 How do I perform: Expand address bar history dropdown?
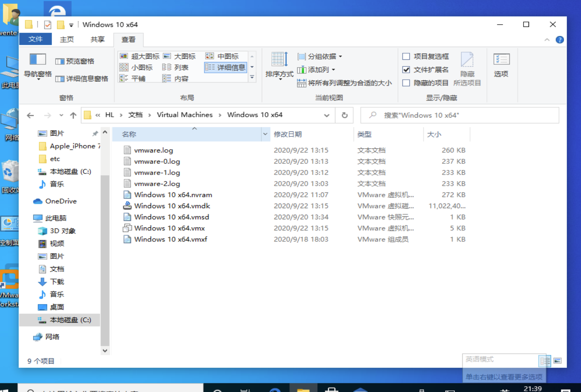point(327,115)
